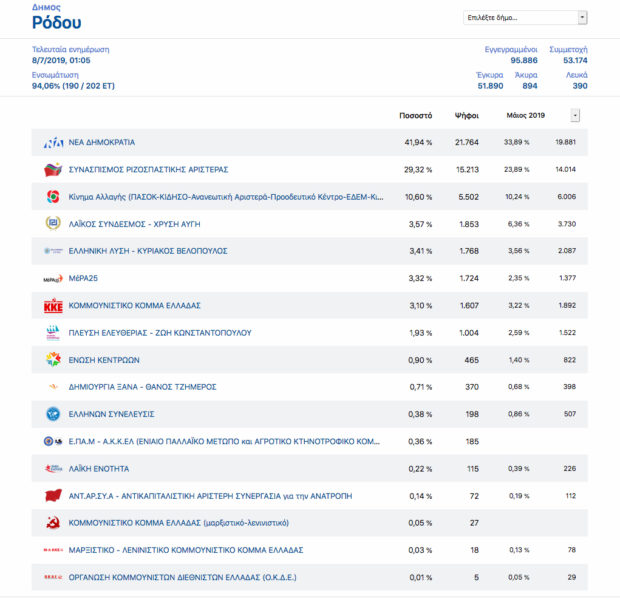The width and height of the screenshot is (620, 599).
Task: Click the Δημιουργία Ξανά logo icon
Action: point(53,387)
